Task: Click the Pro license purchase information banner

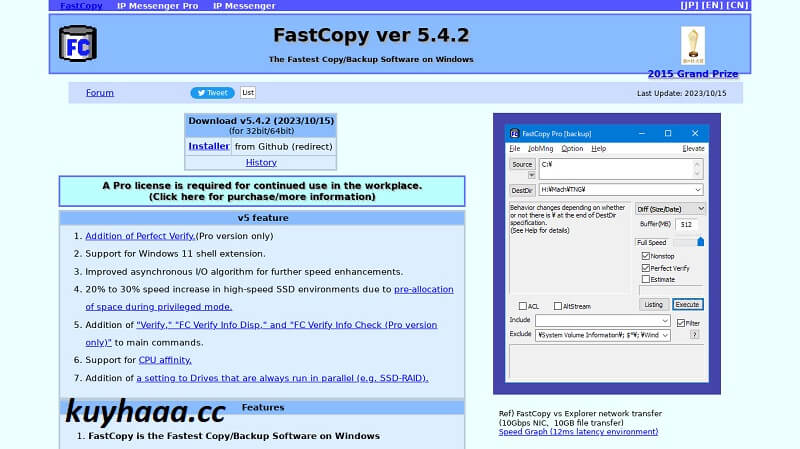Action: (262, 191)
